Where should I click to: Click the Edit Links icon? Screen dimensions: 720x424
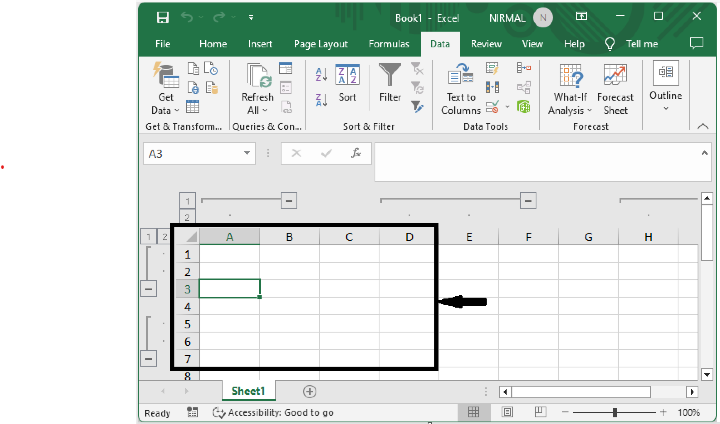(286, 107)
